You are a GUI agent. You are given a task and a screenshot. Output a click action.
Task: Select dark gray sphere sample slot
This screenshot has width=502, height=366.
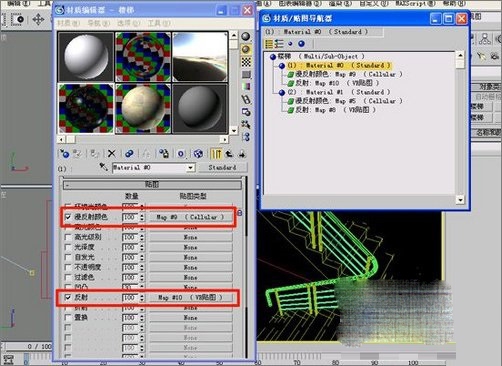click(x=200, y=109)
